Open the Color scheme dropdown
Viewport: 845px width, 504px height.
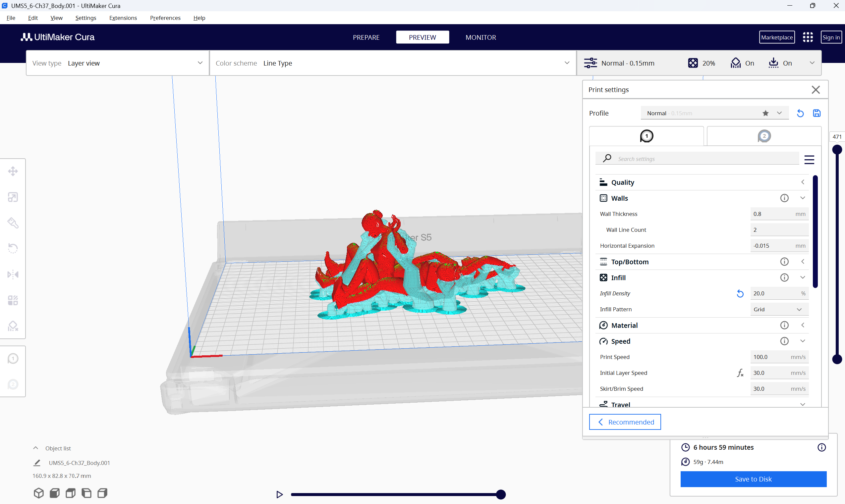click(393, 63)
